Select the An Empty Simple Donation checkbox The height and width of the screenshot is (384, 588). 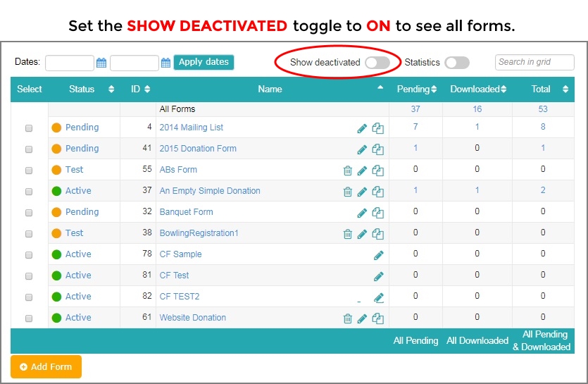pos(28,192)
